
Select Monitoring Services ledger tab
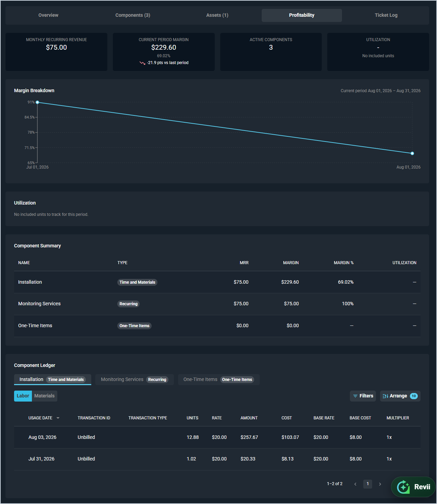pyautogui.click(x=134, y=380)
